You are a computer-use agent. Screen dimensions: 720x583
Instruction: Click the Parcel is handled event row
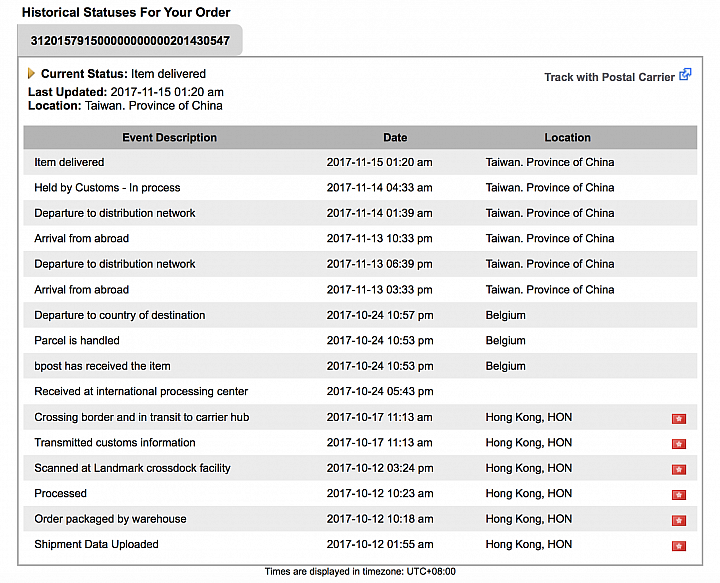360,340
